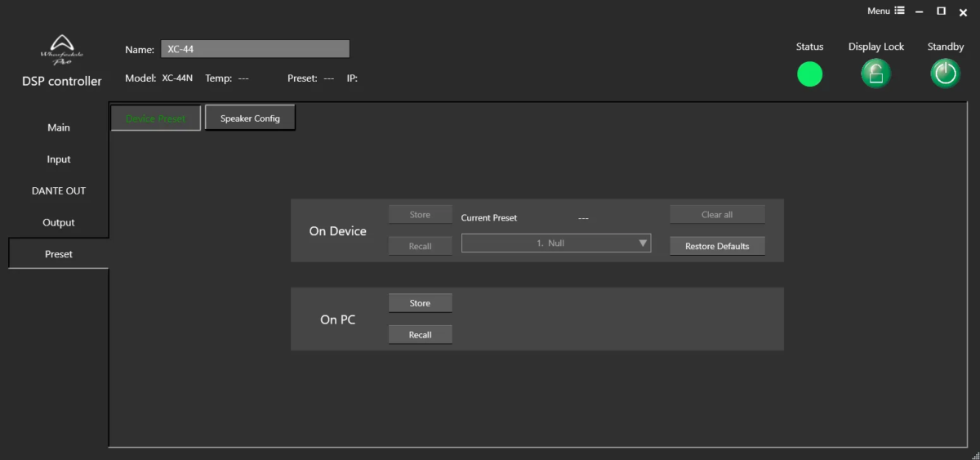Select Preset in the sidebar
The height and width of the screenshot is (460, 980).
click(59, 254)
